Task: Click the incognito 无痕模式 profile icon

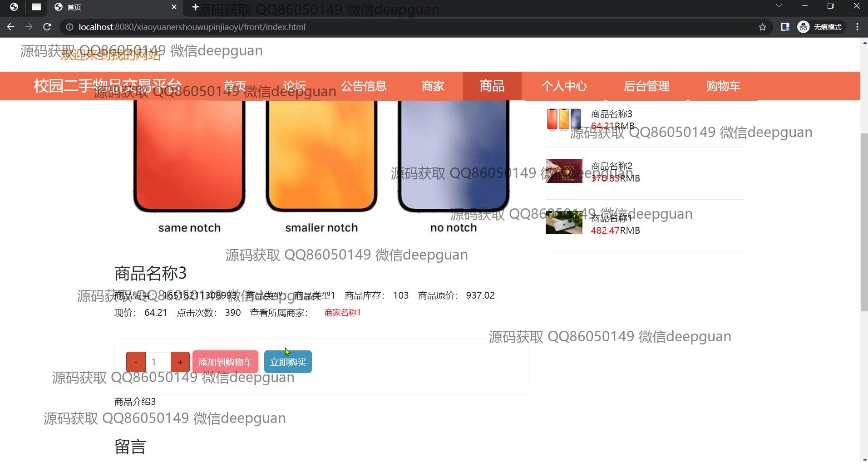Action: pos(803,27)
